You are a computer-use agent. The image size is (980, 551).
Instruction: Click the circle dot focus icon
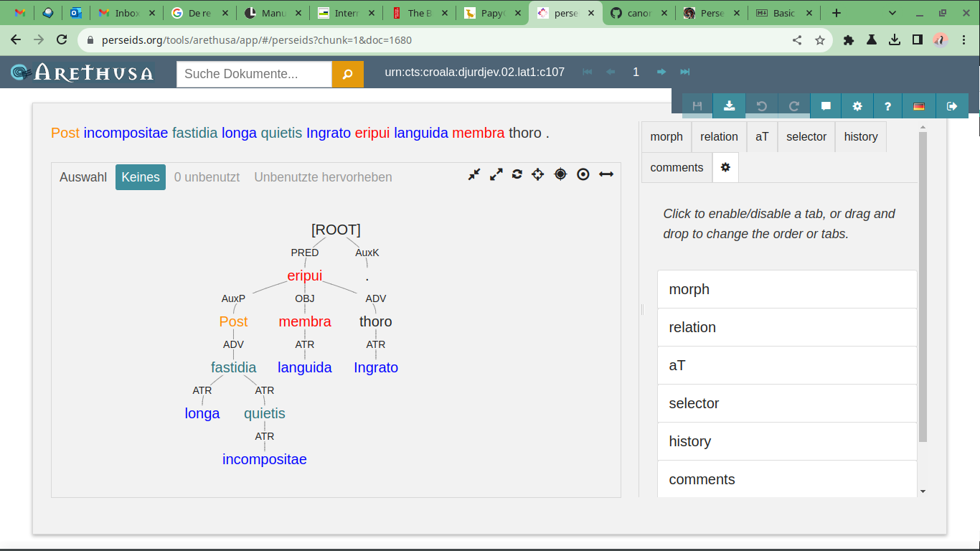[583, 174]
